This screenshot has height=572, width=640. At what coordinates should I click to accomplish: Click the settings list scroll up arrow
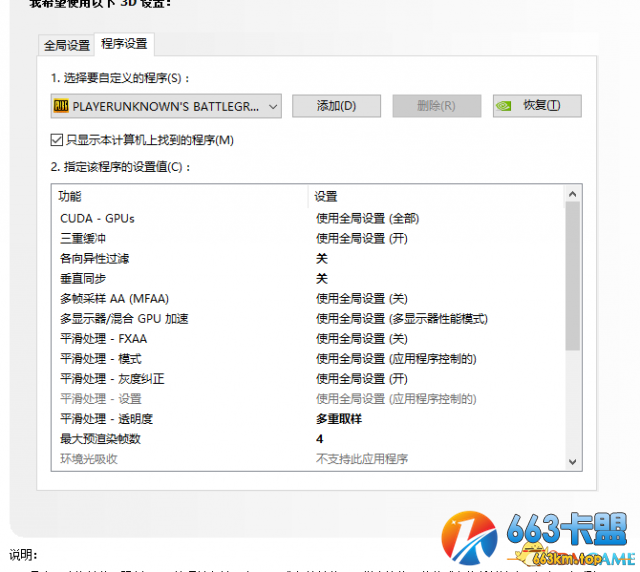pyautogui.click(x=573, y=194)
